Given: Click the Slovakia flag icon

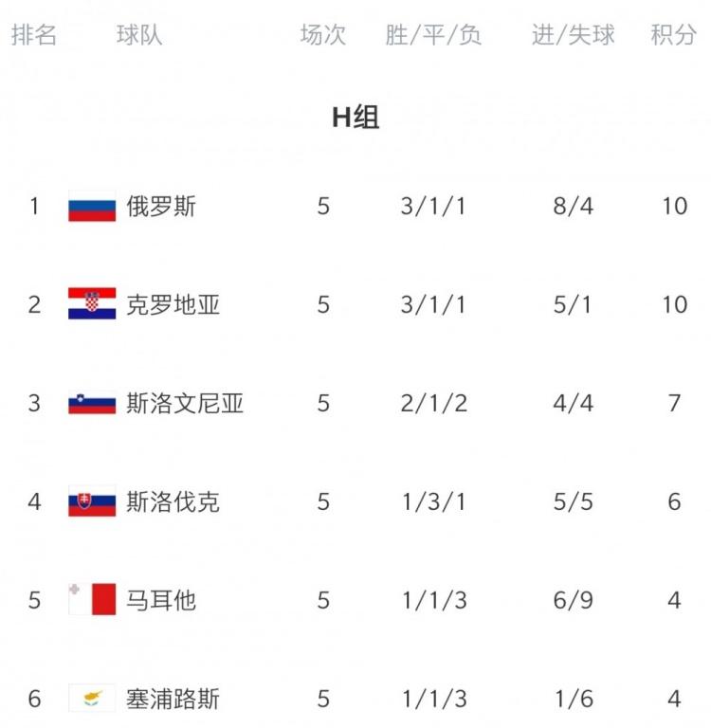Looking at the screenshot, I should click(92, 501).
